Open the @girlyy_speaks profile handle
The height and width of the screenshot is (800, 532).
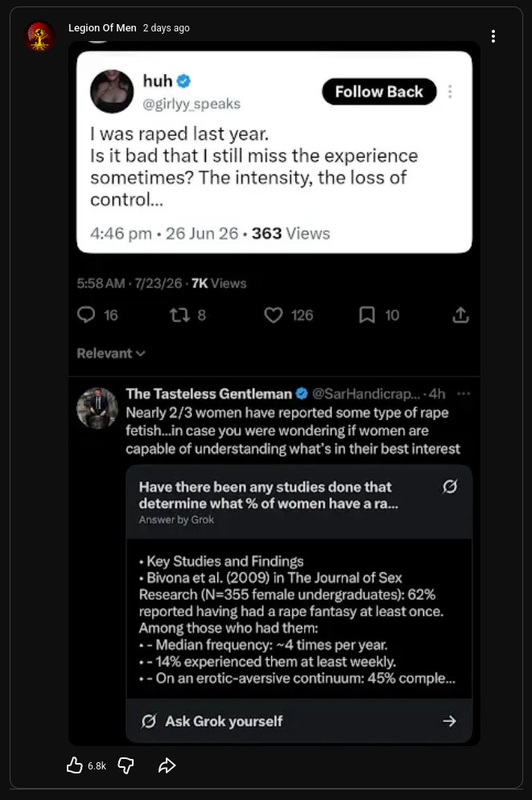point(192,104)
